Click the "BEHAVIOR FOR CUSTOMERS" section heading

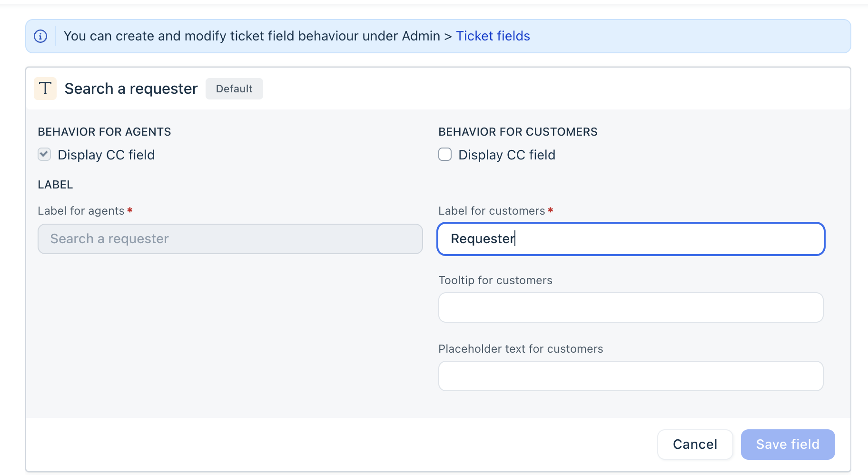click(518, 132)
